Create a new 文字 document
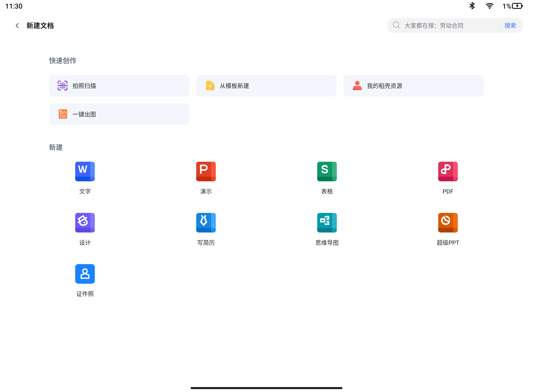The height and width of the screenshot is (392, 533). click(85, 171)
